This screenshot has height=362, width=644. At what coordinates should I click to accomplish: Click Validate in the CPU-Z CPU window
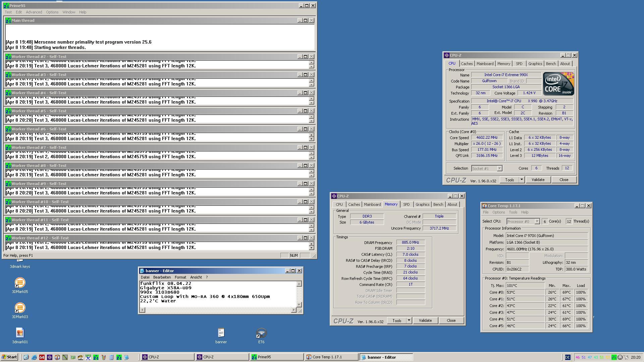coord(538,180)
